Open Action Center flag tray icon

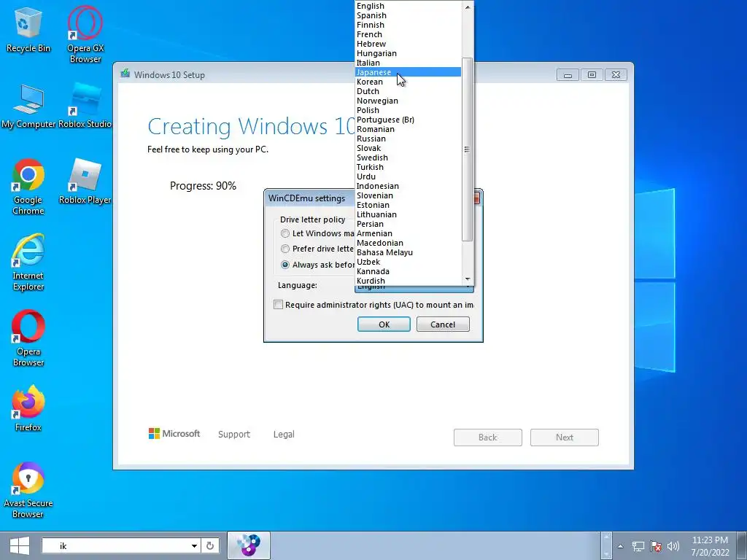656,546
